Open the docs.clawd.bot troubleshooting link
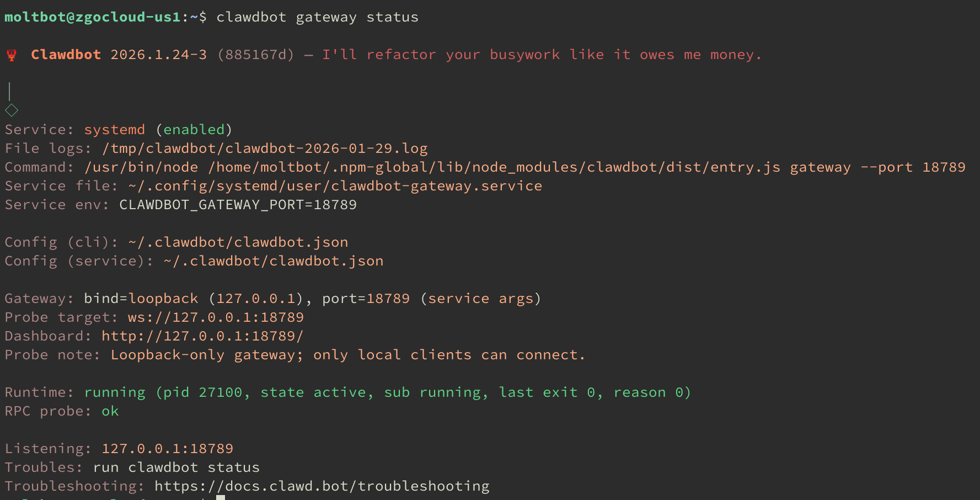The height and width of the screenshot is (500, 980). click(x=322, y=486)
